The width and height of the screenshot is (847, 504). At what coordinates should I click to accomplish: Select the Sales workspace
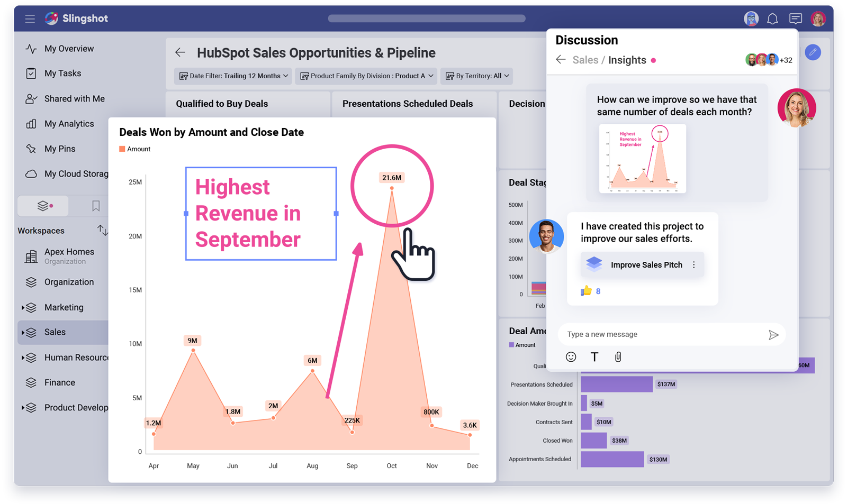[63, 332]
